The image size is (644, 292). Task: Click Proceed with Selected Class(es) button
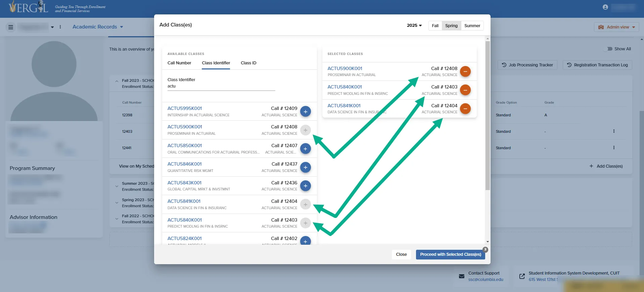[x=451, y=254]
